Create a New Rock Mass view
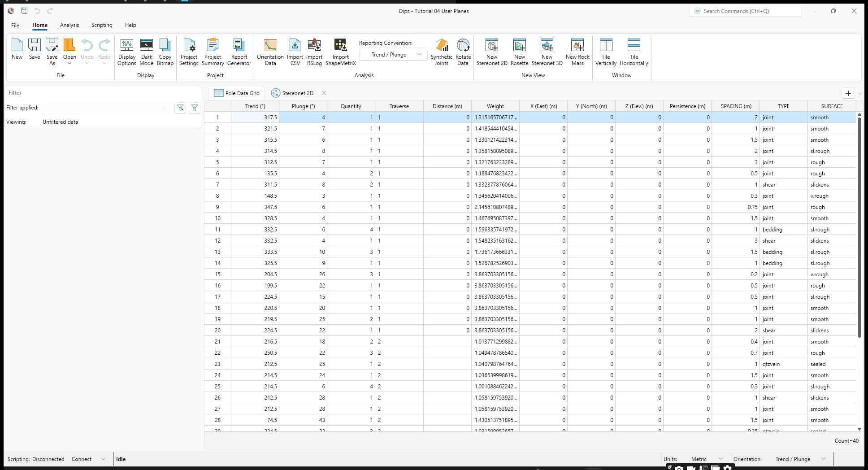This screenshot has width=868, height=470. pos(577,52)
